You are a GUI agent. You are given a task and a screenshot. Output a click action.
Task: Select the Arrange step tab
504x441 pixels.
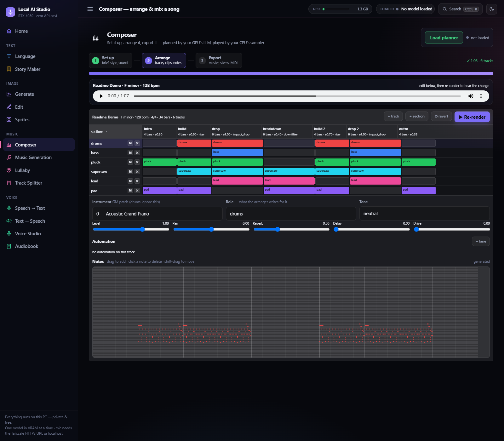pos(164,60)
